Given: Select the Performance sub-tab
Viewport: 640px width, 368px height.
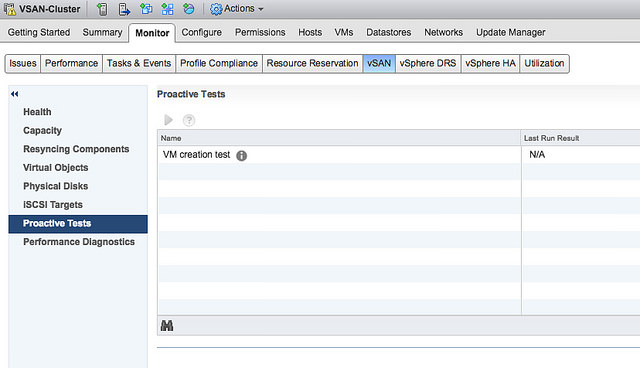Looking at the screenshot, I should [x=71, y=63].
